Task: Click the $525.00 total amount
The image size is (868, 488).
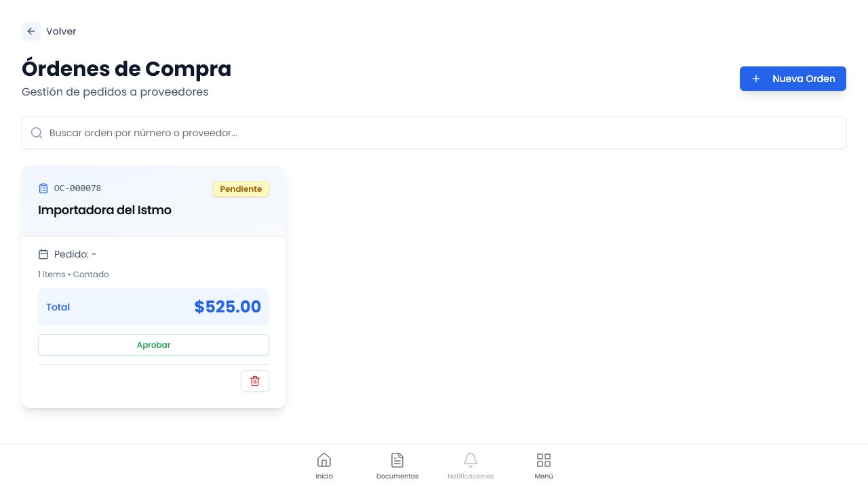Action: (x=228, y=307)
